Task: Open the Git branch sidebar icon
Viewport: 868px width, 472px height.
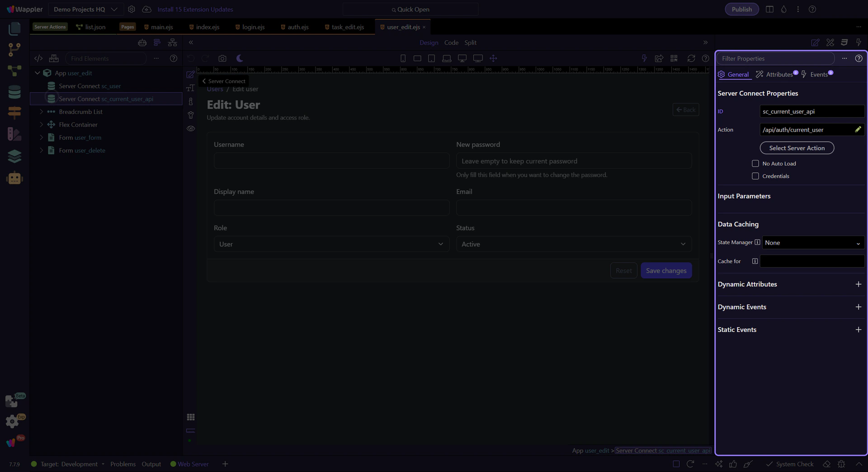Action: (x=14, y=49)
